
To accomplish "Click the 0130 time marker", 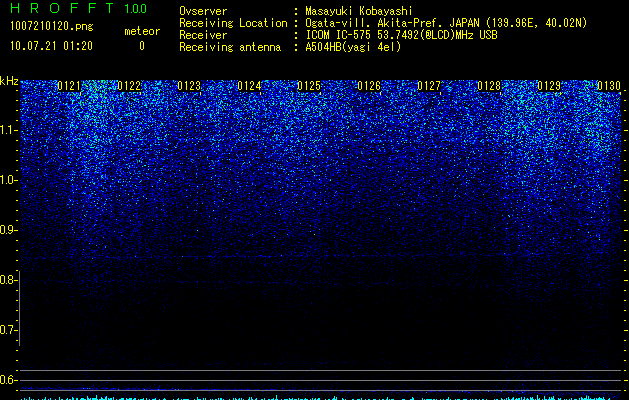I will (x=609, y=86).
